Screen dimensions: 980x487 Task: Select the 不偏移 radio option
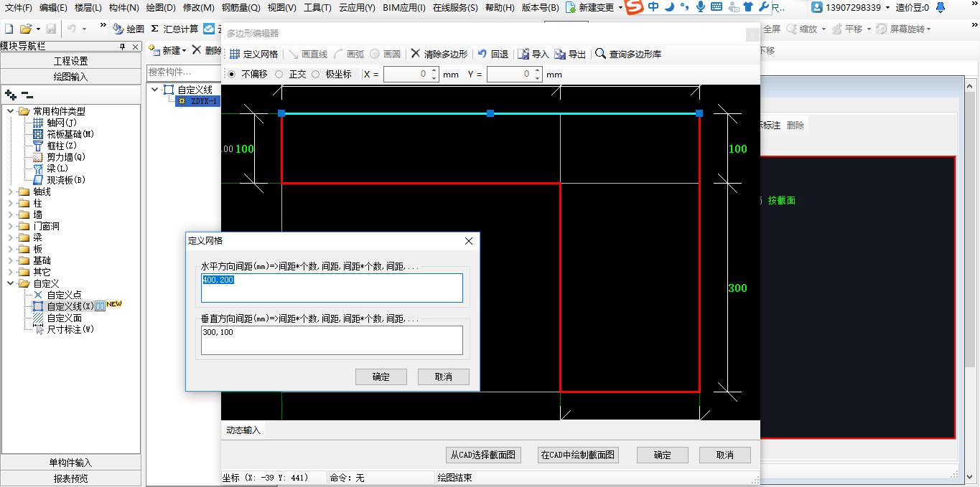(x=231, y=74)
